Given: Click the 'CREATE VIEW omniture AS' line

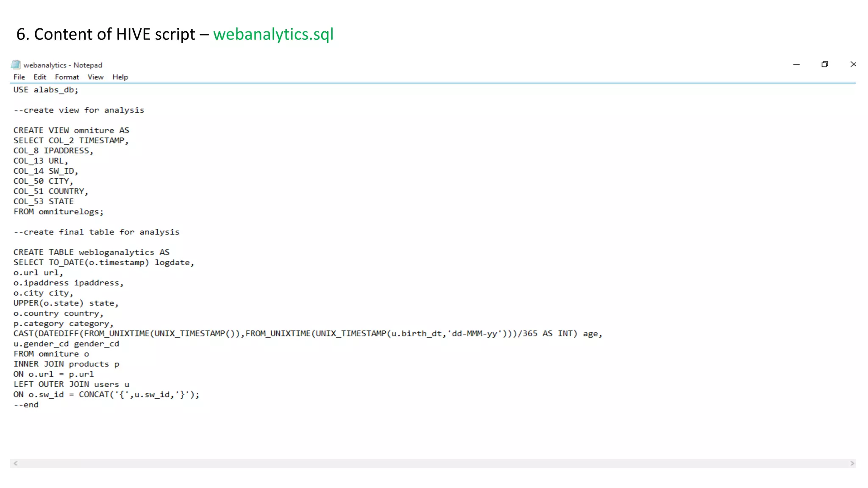Looking at the screenshot, I should [x=71, y=130].
